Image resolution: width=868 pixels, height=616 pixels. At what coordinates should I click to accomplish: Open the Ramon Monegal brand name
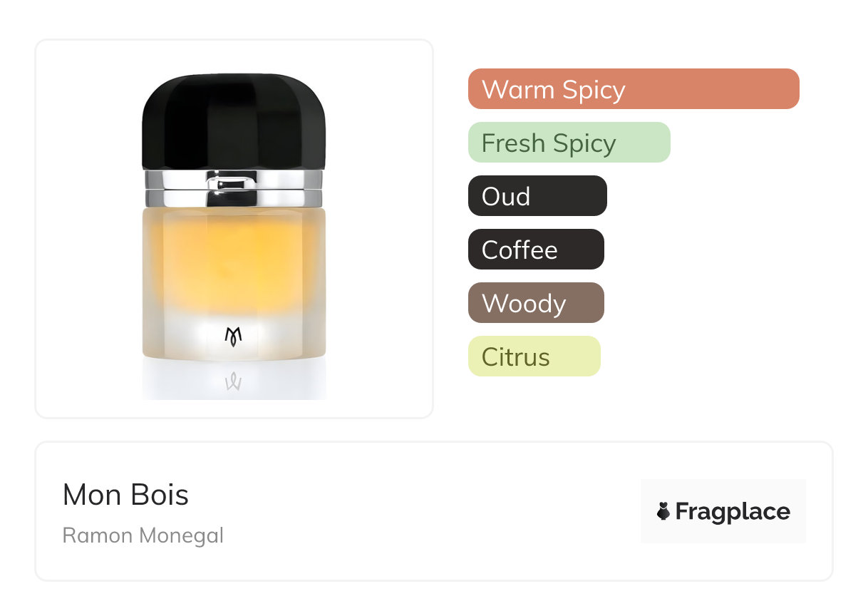(143, 535)
